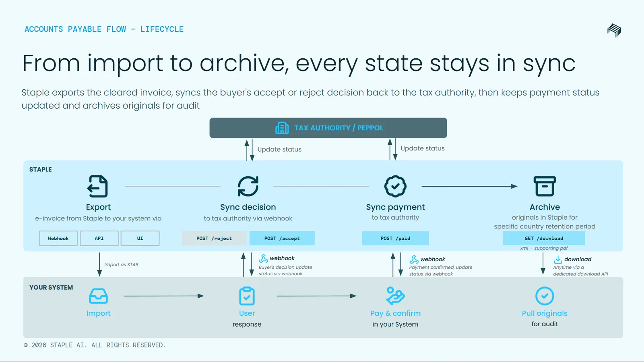Click the Pull originals checkmark circle icon

tap(545, 296)
